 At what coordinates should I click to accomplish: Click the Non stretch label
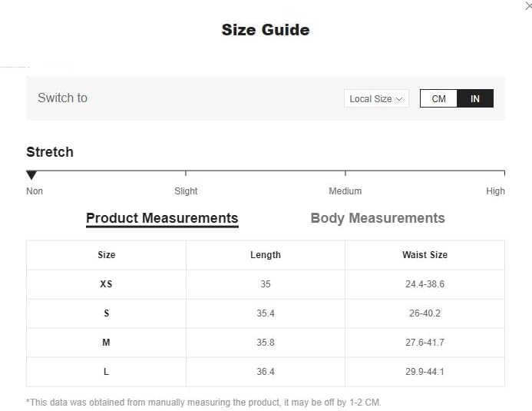35,191
